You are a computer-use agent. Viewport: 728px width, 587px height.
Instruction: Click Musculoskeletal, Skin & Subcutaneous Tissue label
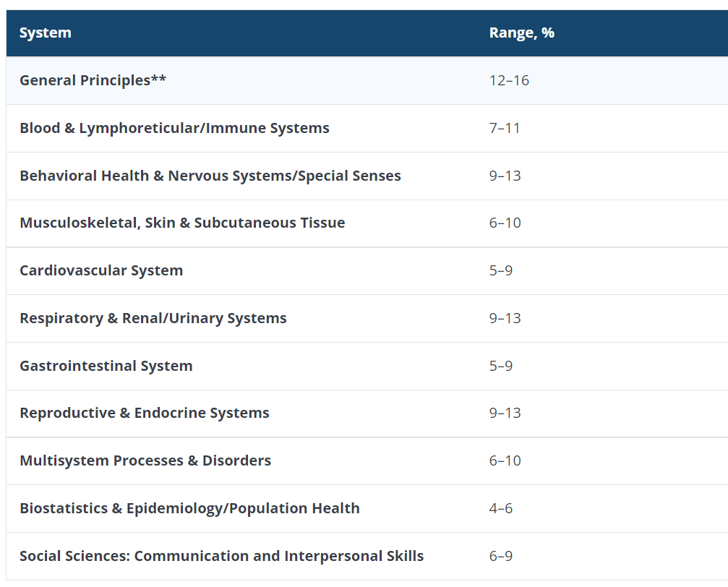pos(182,223)
